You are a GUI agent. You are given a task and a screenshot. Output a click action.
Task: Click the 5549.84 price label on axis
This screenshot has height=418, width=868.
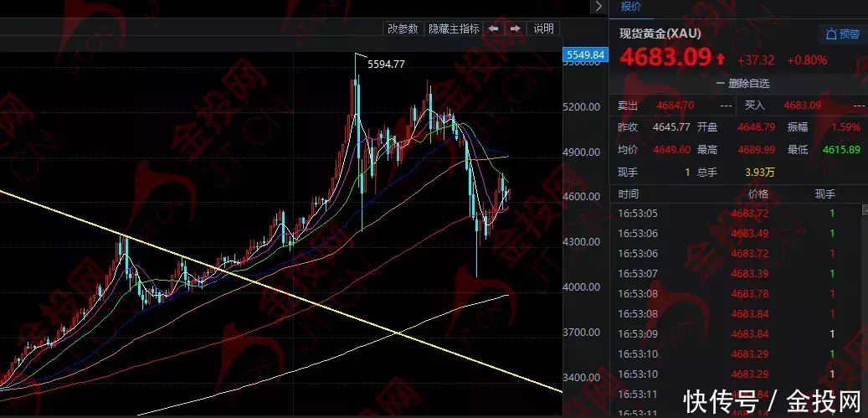tap(585, 55)
